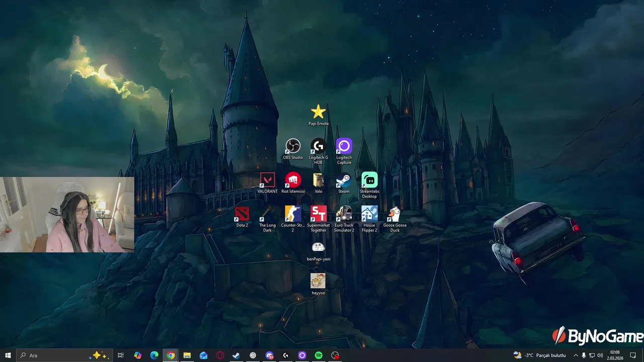Select the Logitech G HUB shortcut
Screen dimensions: 644x362
(318, 146)
